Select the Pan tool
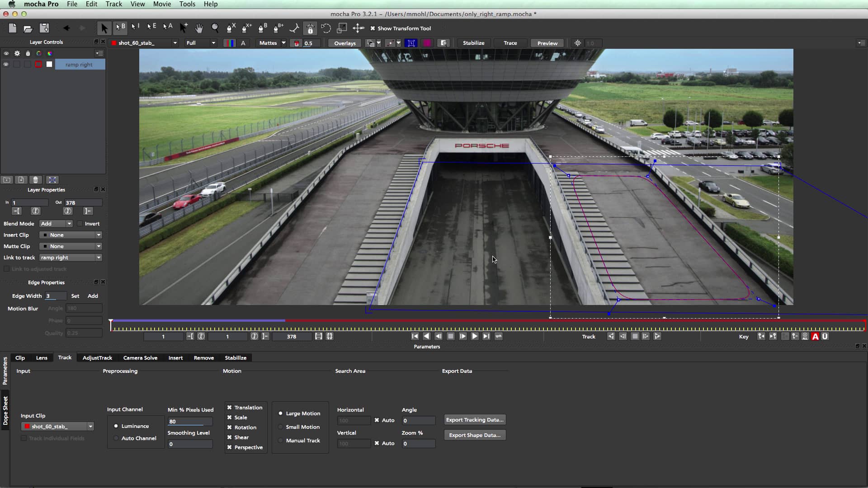 point(199,28)
